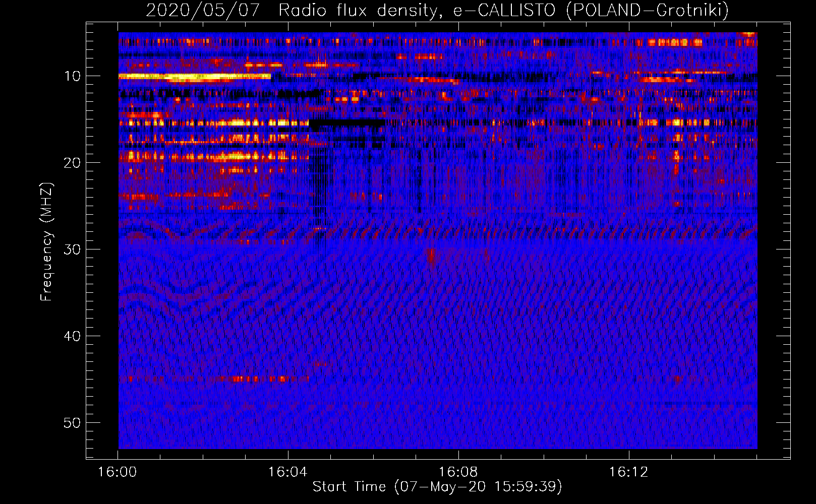The width and height of the screenshot is (816, 504).
Task: Click the bright yellow emission band at 10 MHz
Action: (x=195, y=77)
